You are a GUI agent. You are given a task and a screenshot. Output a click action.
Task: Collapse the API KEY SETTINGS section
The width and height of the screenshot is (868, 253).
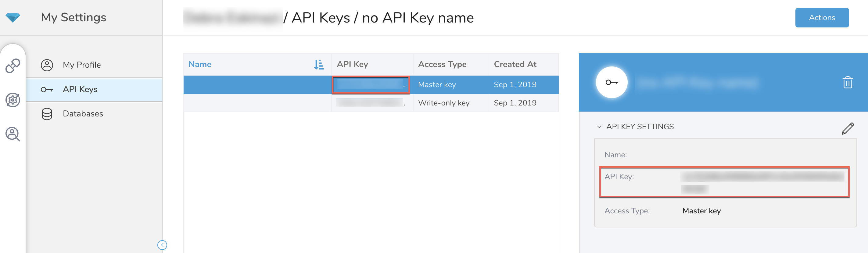(x=599, y=127)
